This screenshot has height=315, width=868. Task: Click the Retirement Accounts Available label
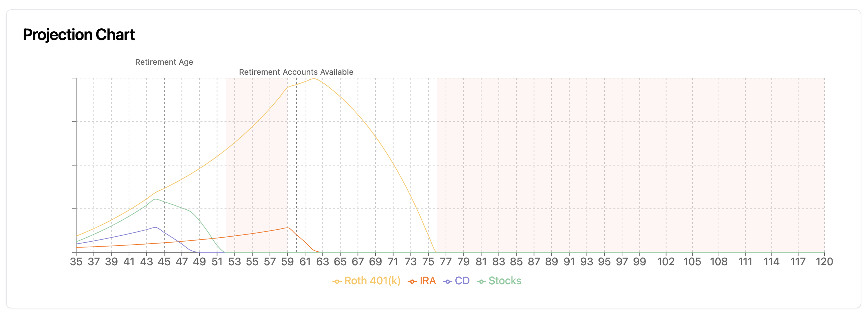point(296,72)
